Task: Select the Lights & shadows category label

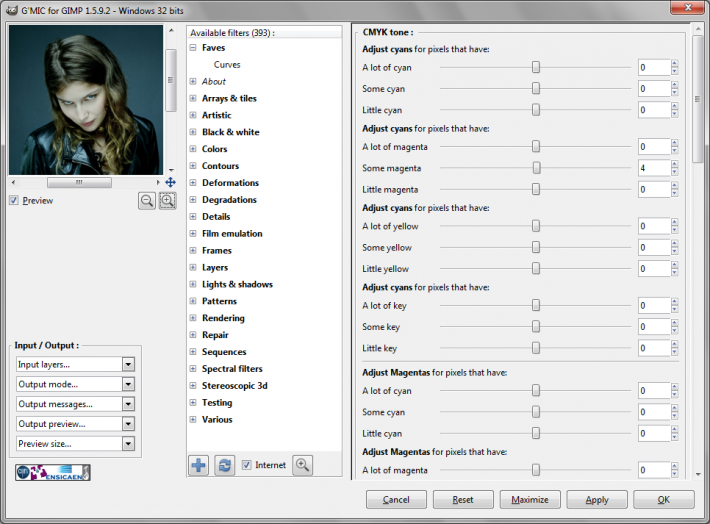Action: [237, 284]
